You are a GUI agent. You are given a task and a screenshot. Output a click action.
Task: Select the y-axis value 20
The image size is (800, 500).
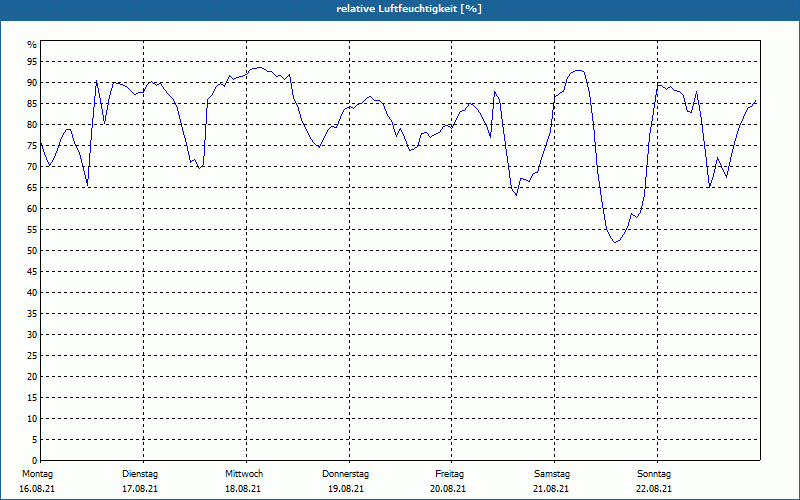32,377
